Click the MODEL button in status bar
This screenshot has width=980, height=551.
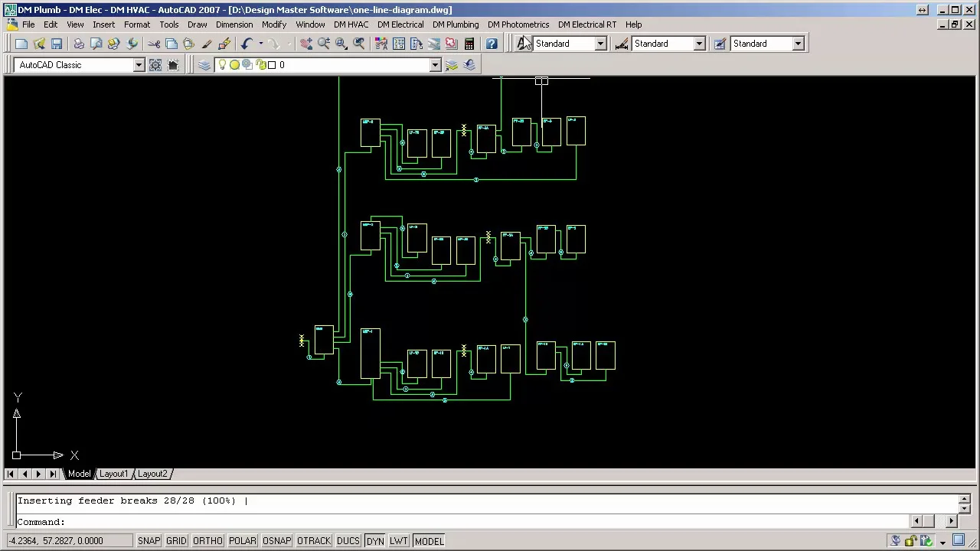[x=429, y=541]
